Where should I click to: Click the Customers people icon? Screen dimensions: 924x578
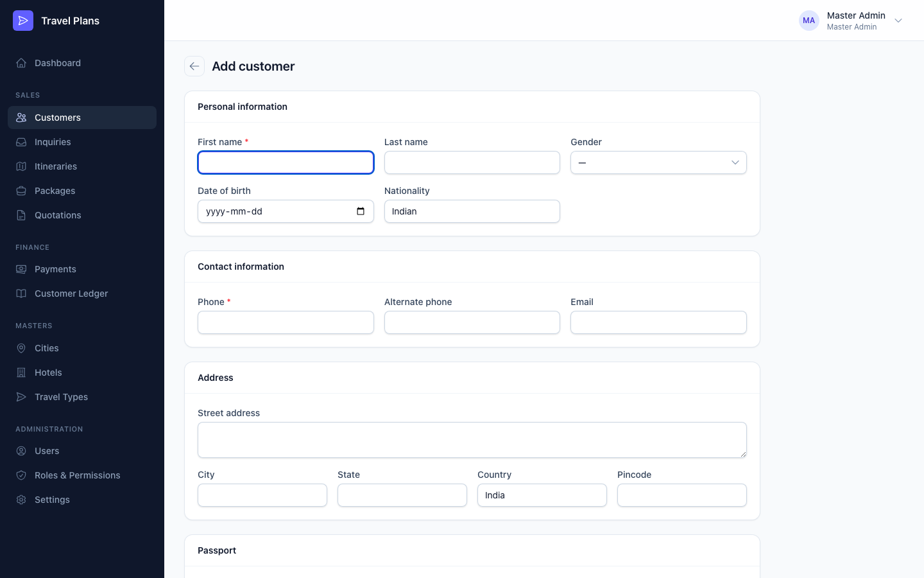click(x=21, y=118)
